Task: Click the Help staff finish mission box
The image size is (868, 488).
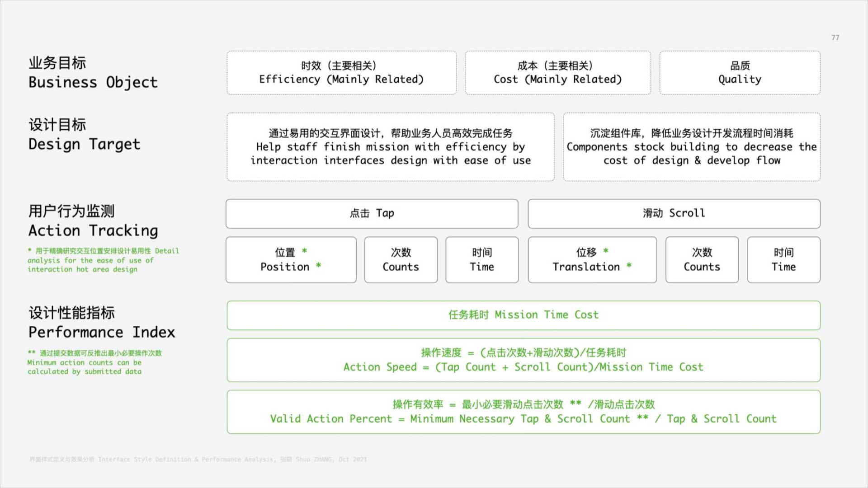Action: 390,147
